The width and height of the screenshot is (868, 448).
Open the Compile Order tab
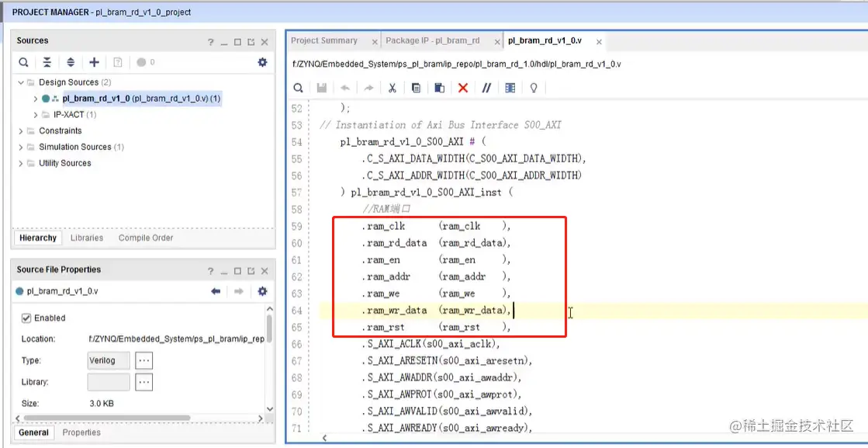[x=146, y=238]
